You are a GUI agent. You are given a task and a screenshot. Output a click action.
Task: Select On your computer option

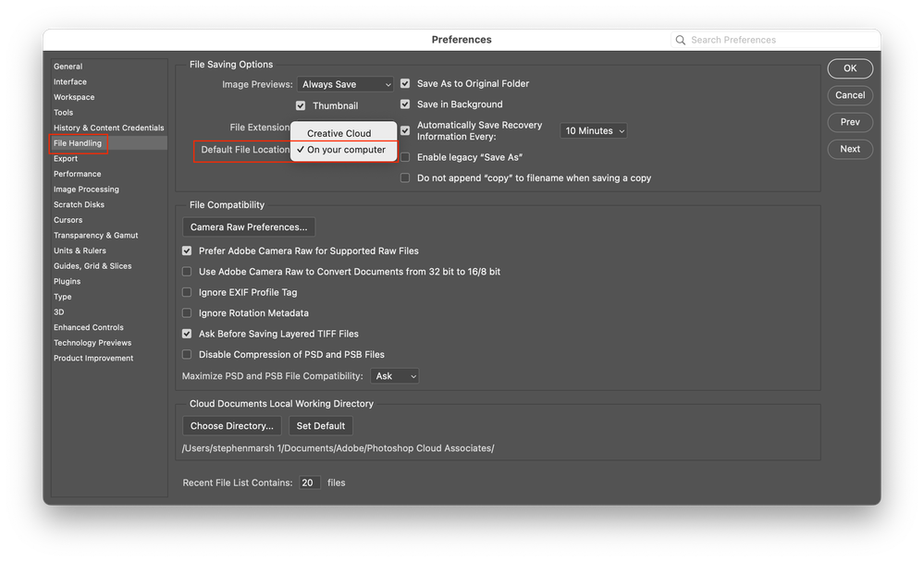(x=346, y=150)
